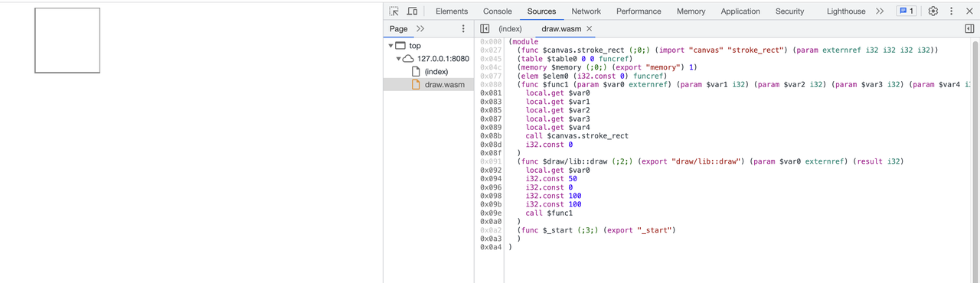Select the (index) file in navigator

tap(436, 72)
